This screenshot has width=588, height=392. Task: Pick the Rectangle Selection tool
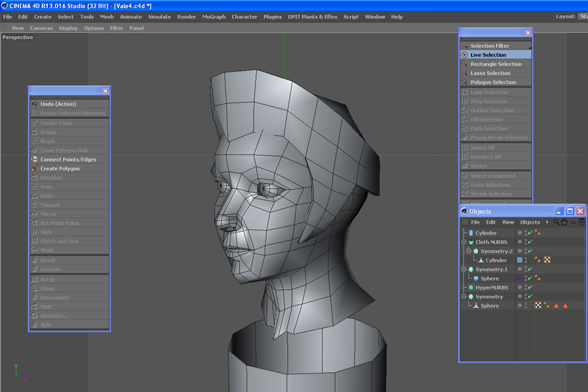(496, 64)
